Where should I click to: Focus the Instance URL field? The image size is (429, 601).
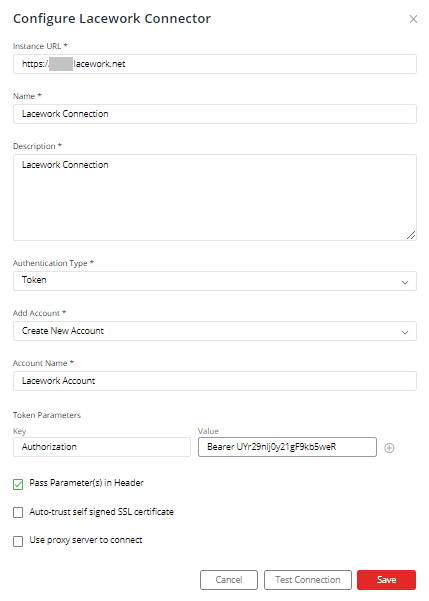215,64
